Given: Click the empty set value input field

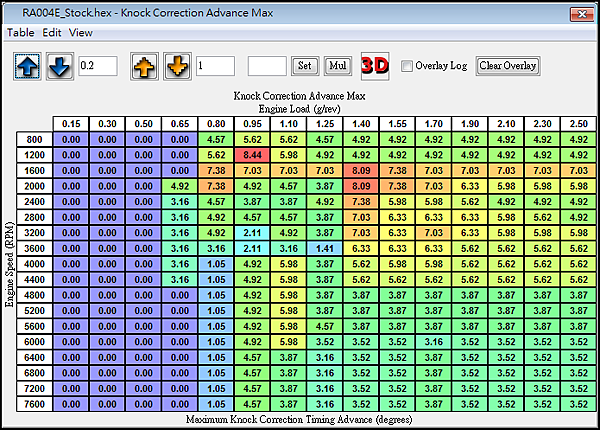Looking at the screenshot, I should click(x=267, y=66).
